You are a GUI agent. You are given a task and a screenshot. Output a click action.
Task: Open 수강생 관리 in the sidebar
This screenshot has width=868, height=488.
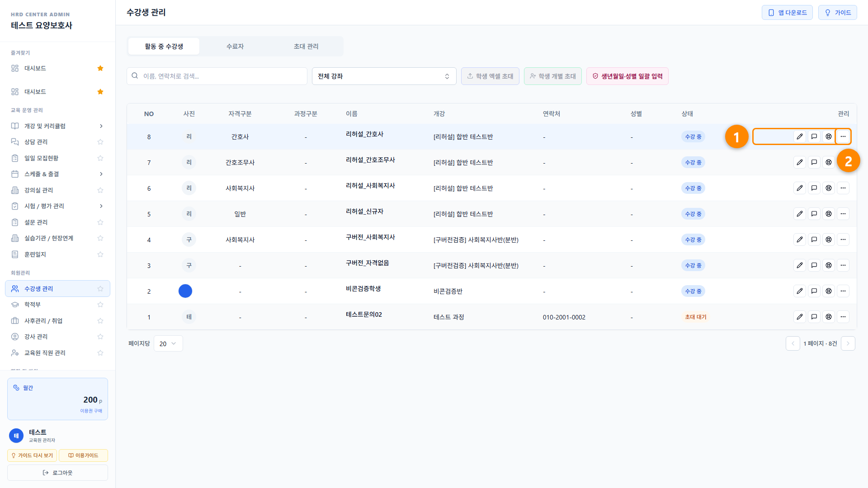coord(57,289)
